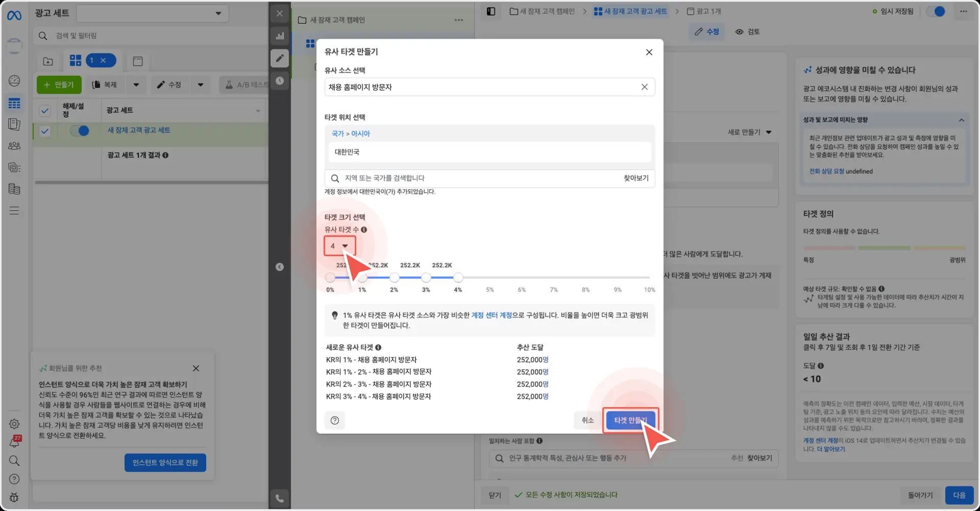Click the phone call icon at bottom

point(280,498)
